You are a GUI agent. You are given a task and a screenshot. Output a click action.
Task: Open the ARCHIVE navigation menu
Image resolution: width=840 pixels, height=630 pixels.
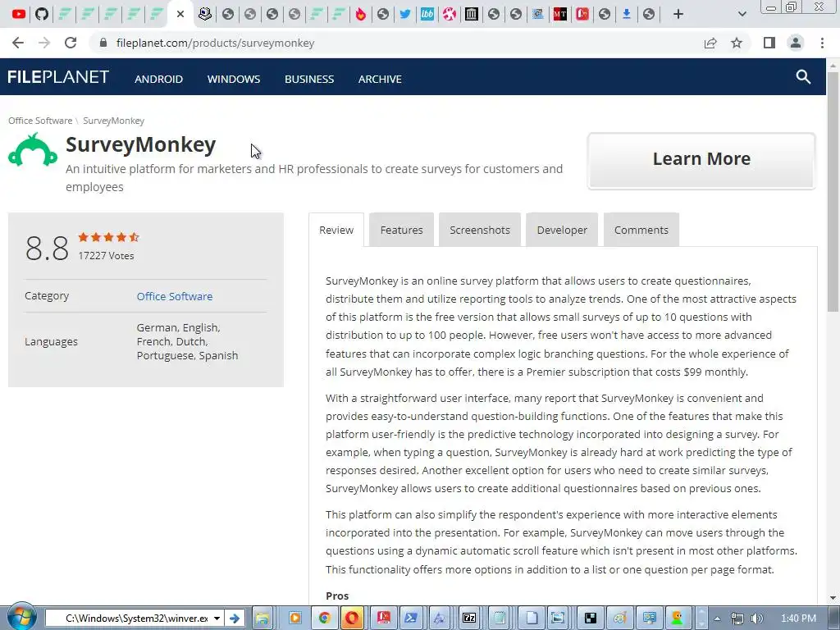pyautogui.click(x=380, y=80)
